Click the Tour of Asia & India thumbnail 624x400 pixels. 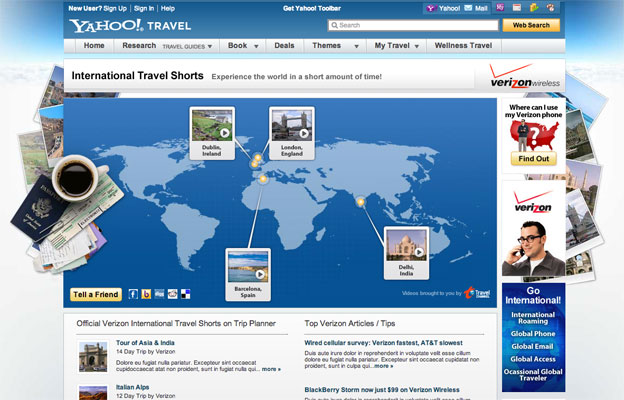tap(93, 357)
